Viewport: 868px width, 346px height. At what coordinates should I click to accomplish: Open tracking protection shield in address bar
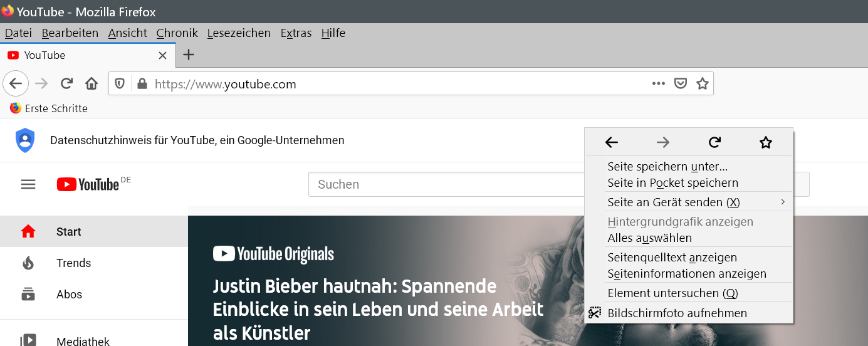click(120, 83)
